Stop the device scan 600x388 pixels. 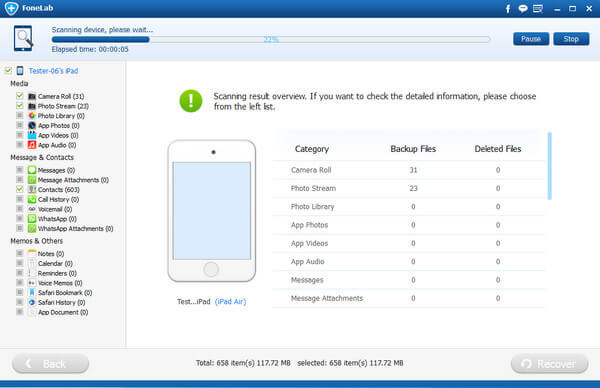(x=571, y=39)
